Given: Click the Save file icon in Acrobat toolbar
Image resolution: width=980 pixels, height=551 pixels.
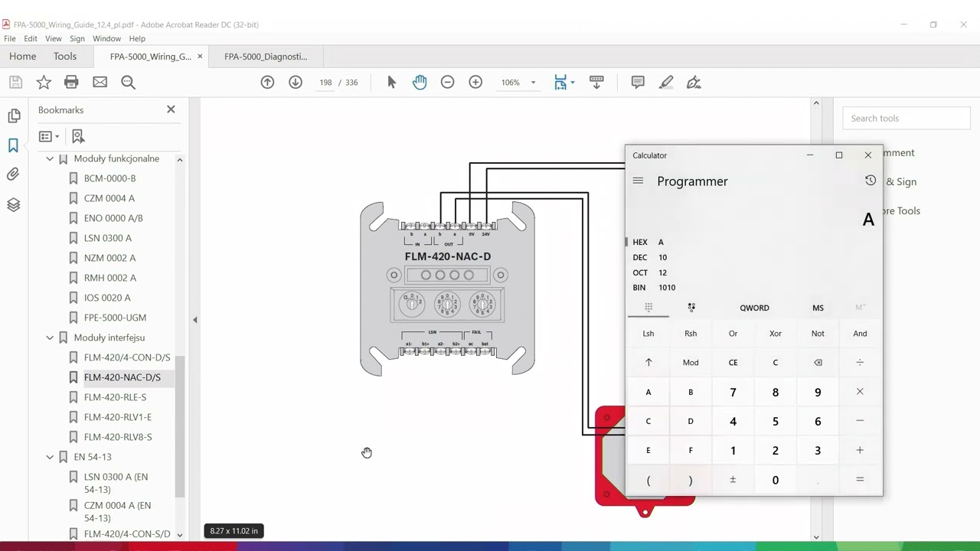Looking at the screenshot, I should (x=15, y=83).
